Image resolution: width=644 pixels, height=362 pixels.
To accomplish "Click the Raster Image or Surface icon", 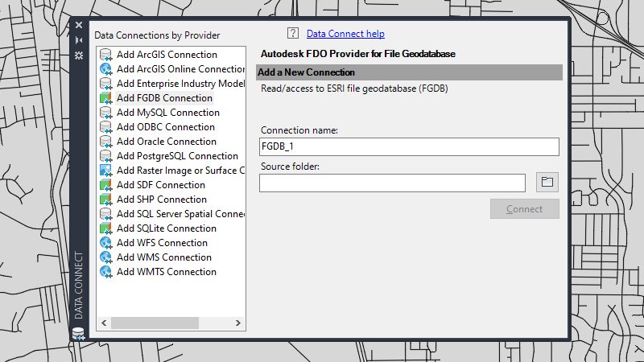I will pos(106,171).
